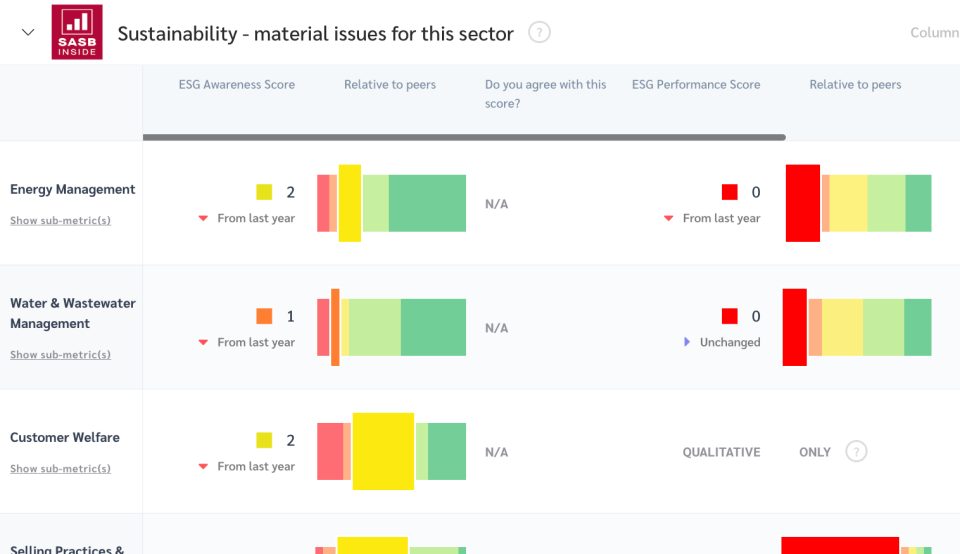This screenshot has width=960, height=554.
Task: Click Water & Wastewater performance peer comparison bar
Action: coord(857,327)
